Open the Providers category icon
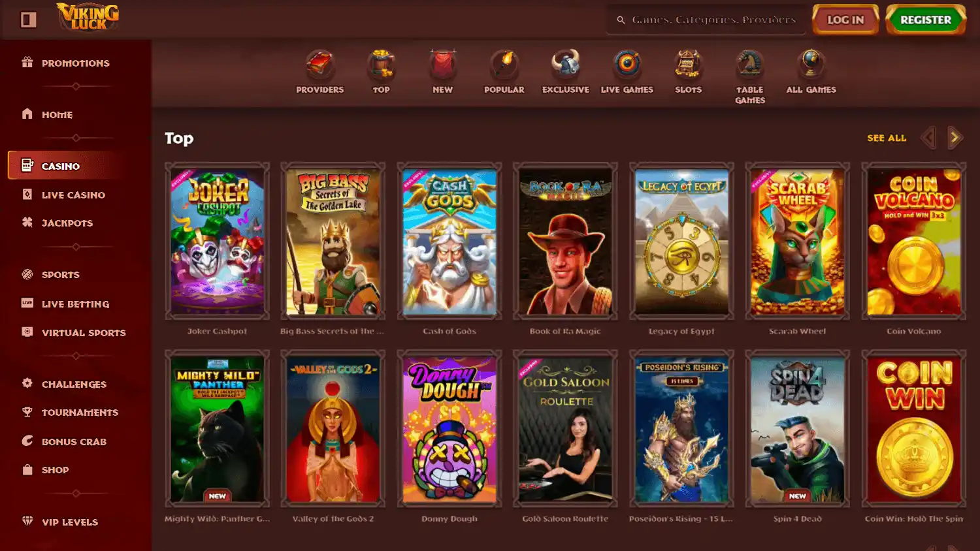This screenshot has height=551, width=980. click(x=319, y=65)
